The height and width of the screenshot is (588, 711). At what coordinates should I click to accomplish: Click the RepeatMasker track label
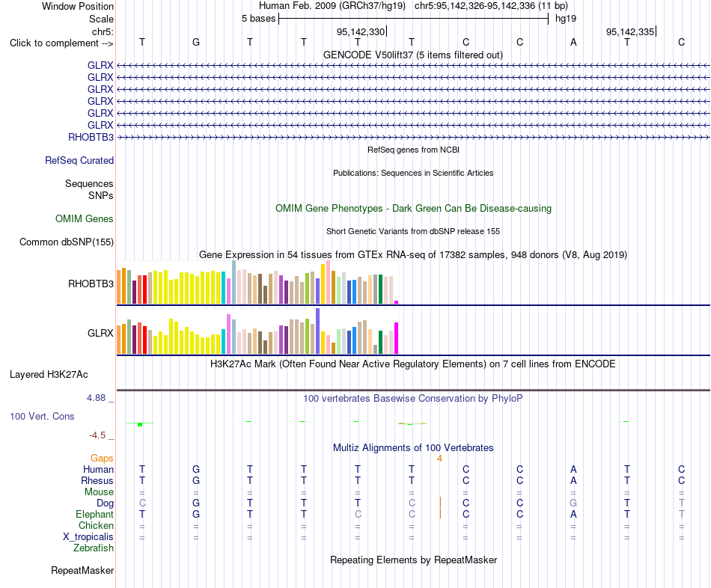pyautogui.click(x=82, y=570)
